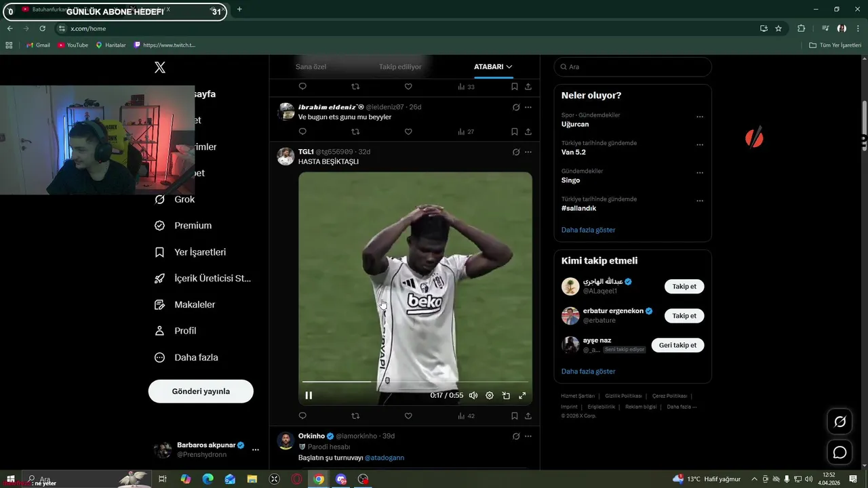868x488 pixels.
Task: Follow erbatur ergenekon with Takip et
Action: 684,316
